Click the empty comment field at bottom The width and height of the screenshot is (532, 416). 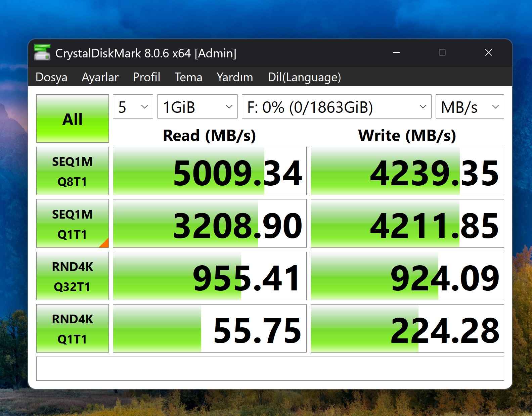click(270, 369)
